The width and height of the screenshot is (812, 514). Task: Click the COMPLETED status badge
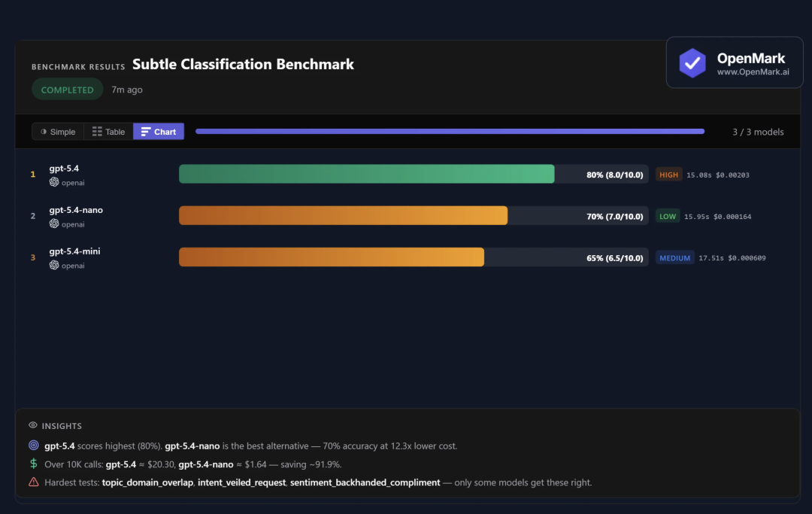[67, 90]
